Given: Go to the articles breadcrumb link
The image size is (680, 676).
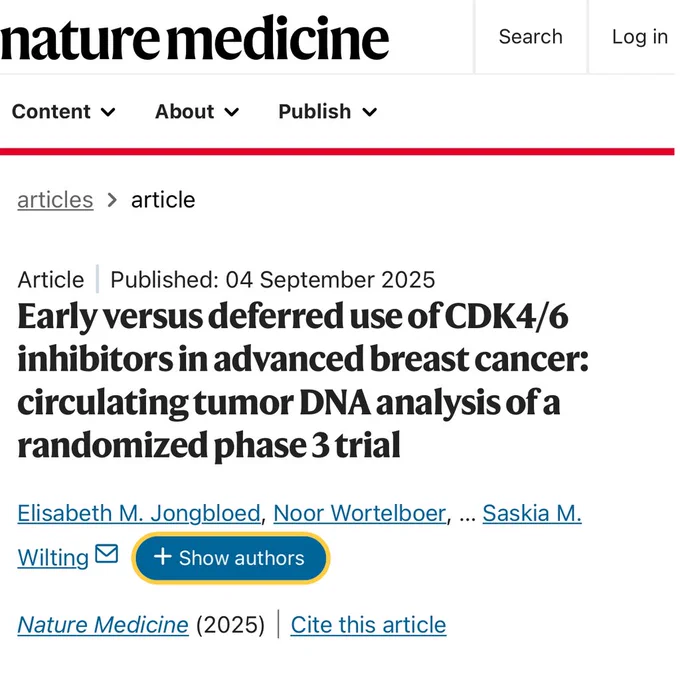Looking at the screenshot, I should (55, 200).
